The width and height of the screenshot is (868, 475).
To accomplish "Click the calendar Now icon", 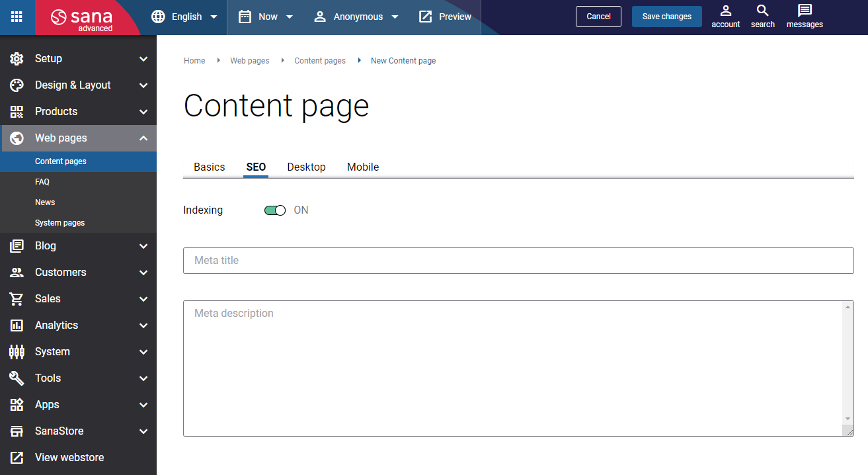I will 245,17.
